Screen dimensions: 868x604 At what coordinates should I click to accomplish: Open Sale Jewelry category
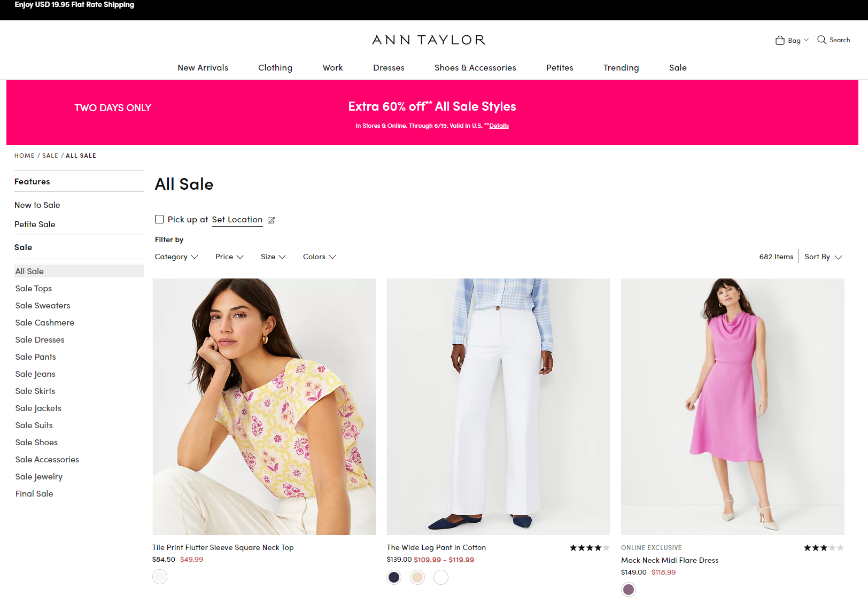[39, 477]
